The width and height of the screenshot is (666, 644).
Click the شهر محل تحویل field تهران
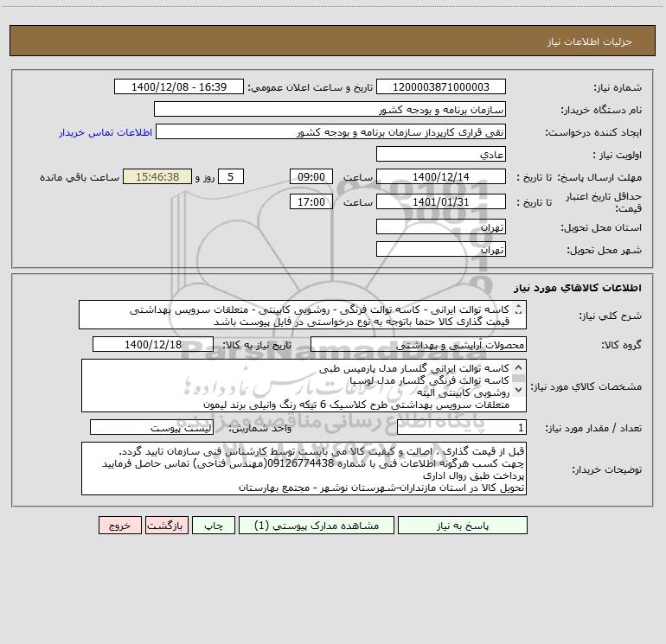[441, 249]
